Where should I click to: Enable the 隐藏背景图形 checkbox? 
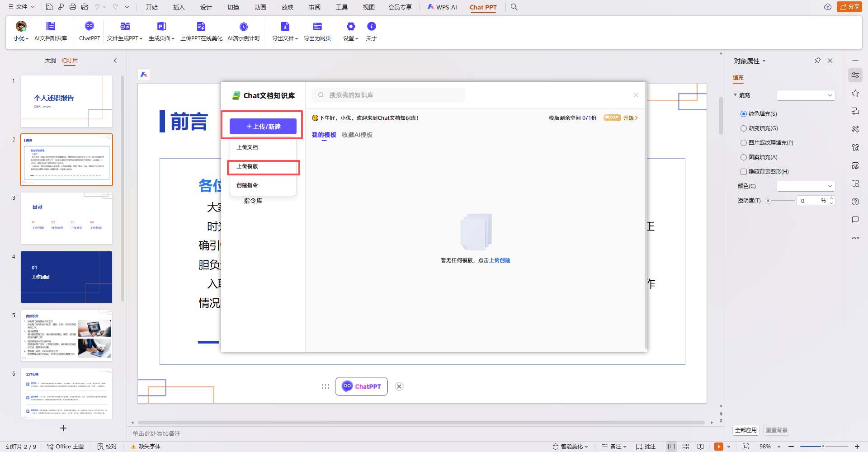[x=744, y=172]
